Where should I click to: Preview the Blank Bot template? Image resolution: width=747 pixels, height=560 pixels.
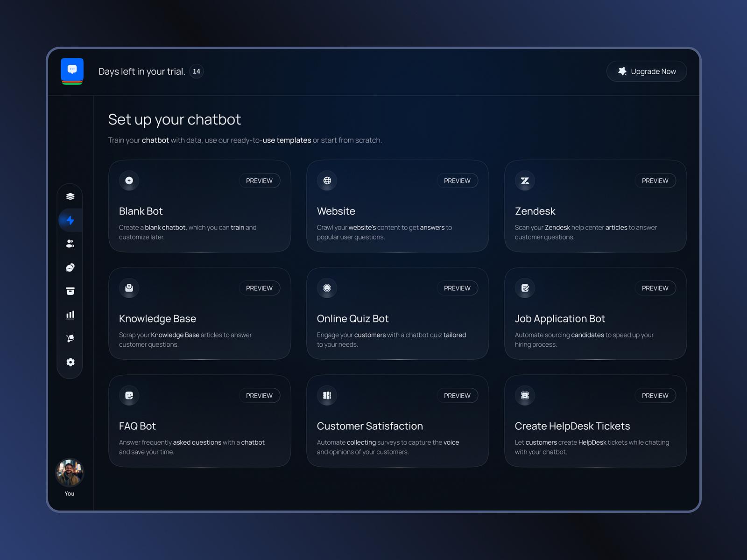[x=260, y=181]
